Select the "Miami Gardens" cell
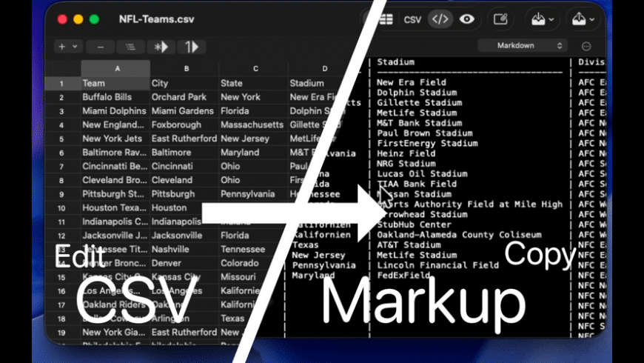This screenshot has height=363, width=644. click(184, 111)
